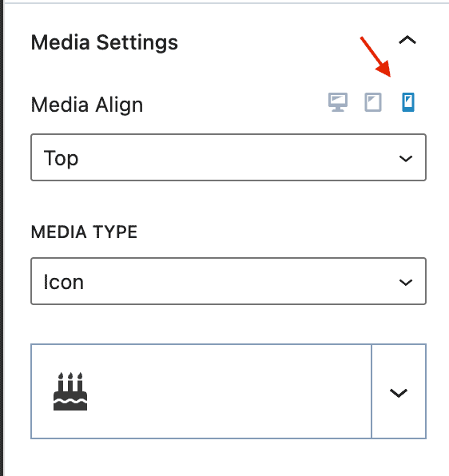449x476 pixels.
Task: Click the birthday cake icon preview
Action: tap(70, 391)
